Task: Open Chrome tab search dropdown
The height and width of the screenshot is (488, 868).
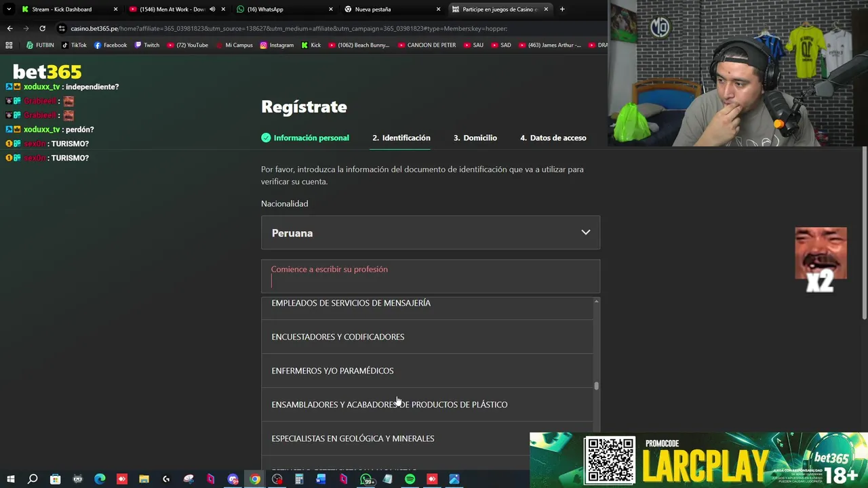Action: click(x=9, y=9)
